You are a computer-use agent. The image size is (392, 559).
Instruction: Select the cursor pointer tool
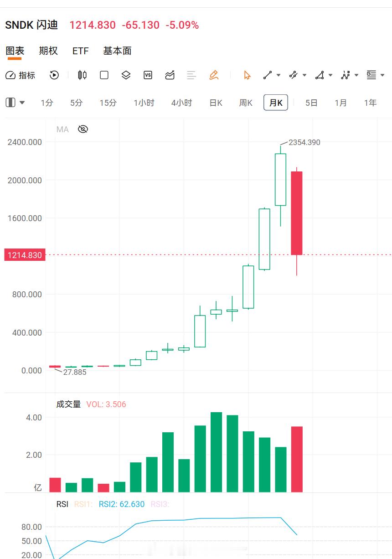247,75
